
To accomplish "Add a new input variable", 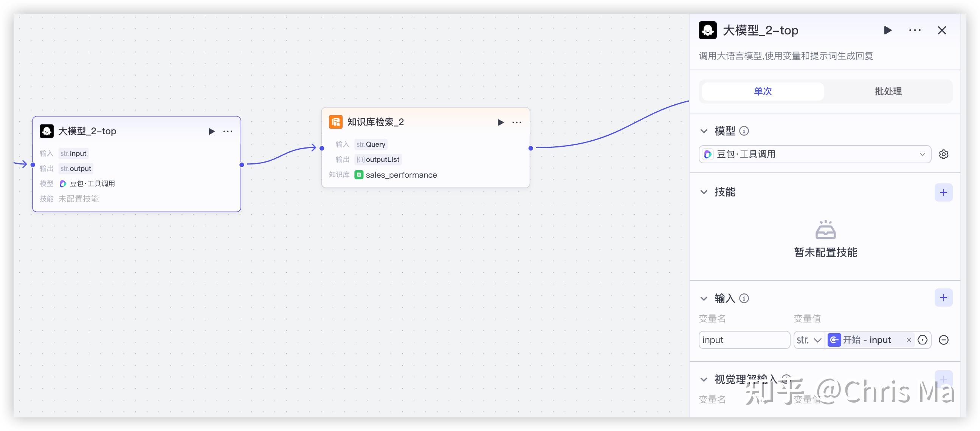I will pos(943,298).
